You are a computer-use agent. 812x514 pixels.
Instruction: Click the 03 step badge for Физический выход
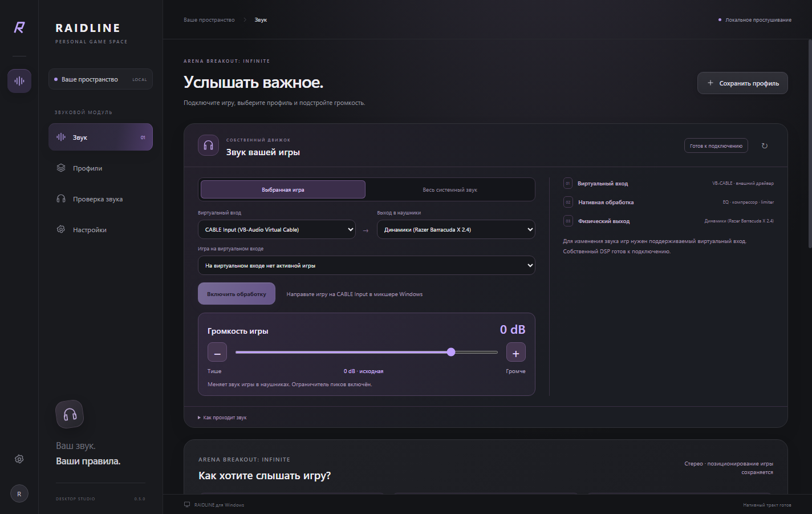coord(568,221)
